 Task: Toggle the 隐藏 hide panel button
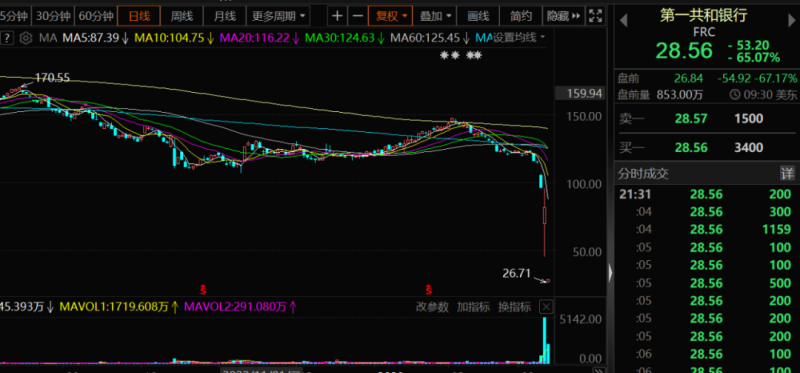tap(563, 16)
